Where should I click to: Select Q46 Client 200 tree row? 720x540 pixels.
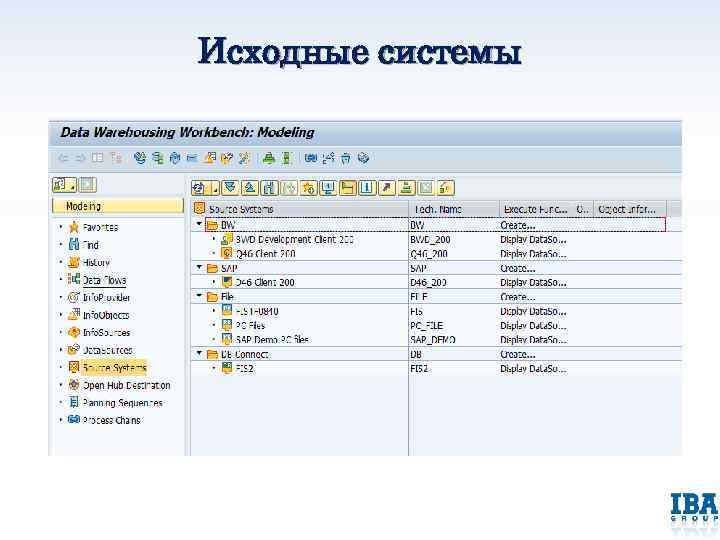click(265, 254)
